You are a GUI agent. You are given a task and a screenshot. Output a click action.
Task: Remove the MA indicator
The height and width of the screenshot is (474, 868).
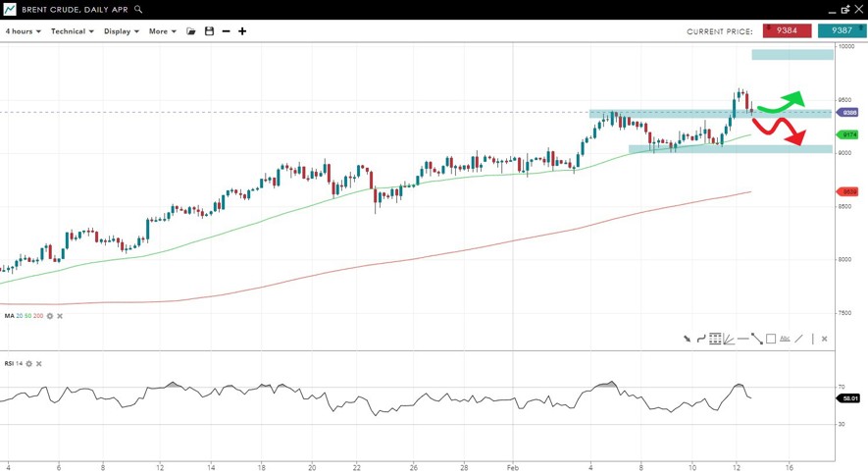point(60,316)
